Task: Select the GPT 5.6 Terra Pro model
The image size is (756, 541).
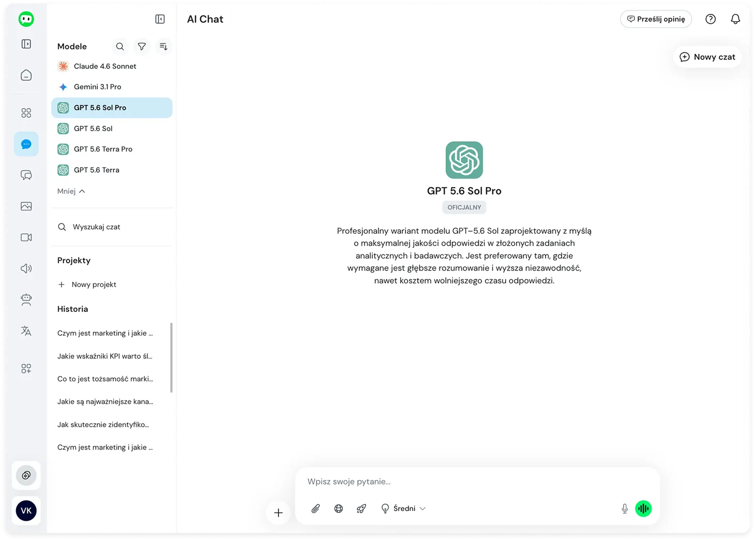Action: [112, 149]
